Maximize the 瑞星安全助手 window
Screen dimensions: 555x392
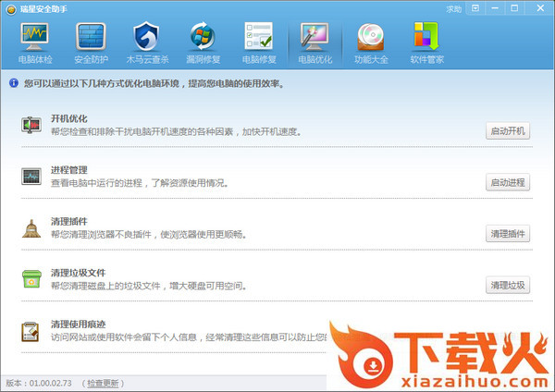(x=514, y=8)
